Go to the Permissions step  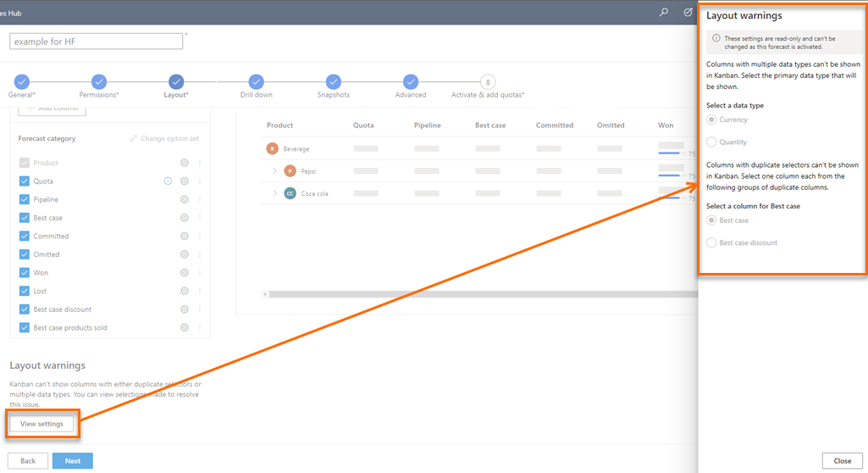pyautogui.click(x=98, y=82)
